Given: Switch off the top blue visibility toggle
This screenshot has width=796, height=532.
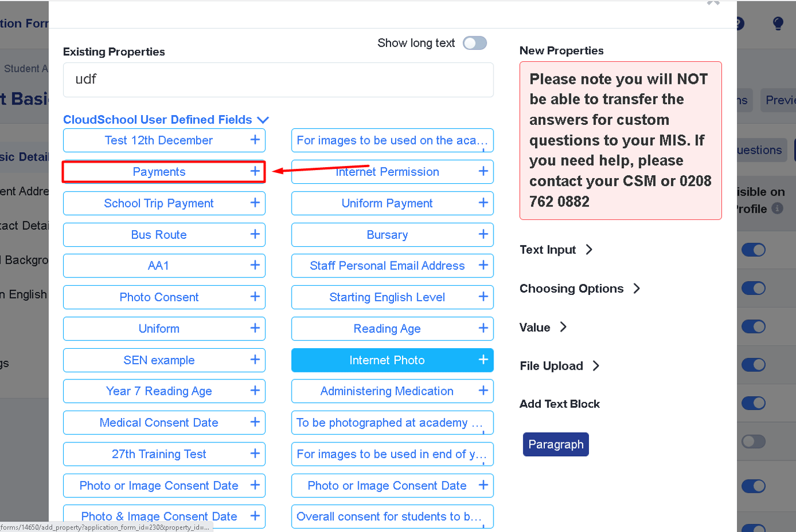Looking at the screenshot, I should click(x=753, y=250).
